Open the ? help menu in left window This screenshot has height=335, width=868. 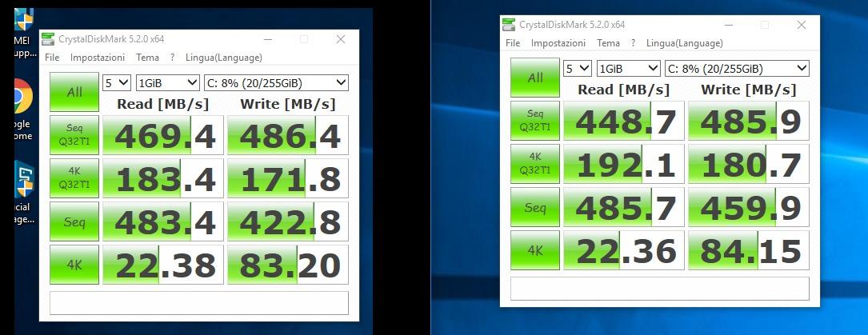point(172,58)
